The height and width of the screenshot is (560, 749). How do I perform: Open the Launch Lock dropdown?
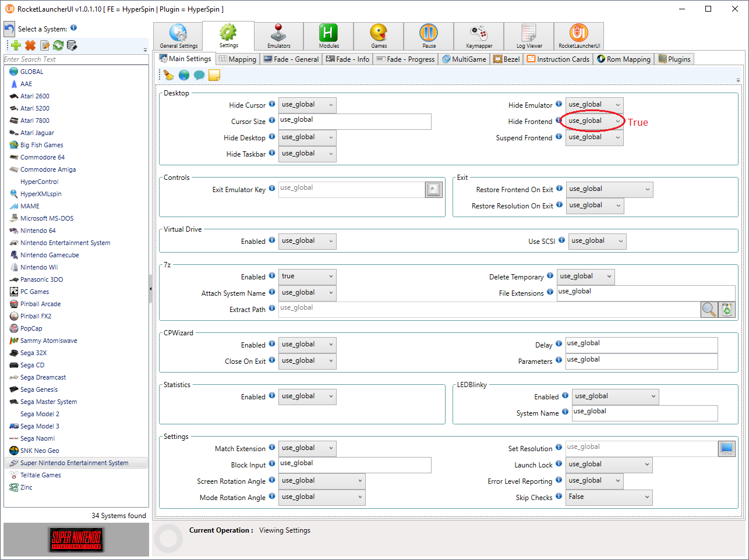coord(609,465)
